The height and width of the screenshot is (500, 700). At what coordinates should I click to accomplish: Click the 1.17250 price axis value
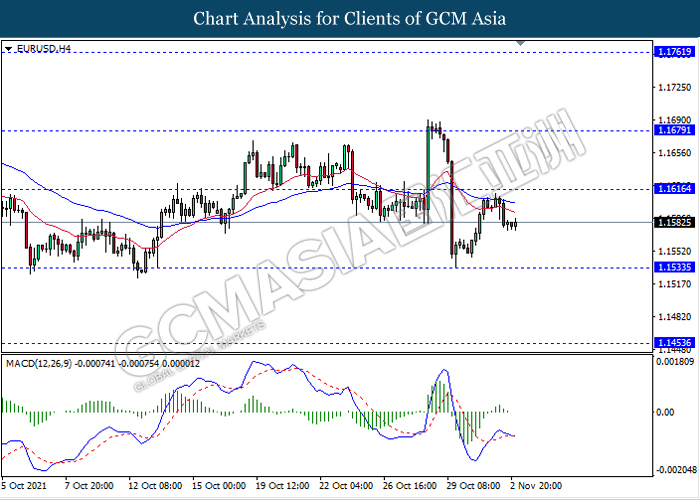[675, 88]
